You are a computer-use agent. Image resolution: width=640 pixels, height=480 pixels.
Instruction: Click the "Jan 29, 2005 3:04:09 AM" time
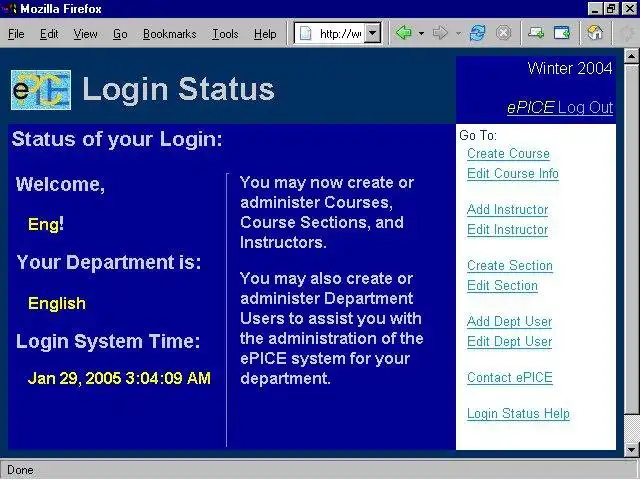coord(119,378)
